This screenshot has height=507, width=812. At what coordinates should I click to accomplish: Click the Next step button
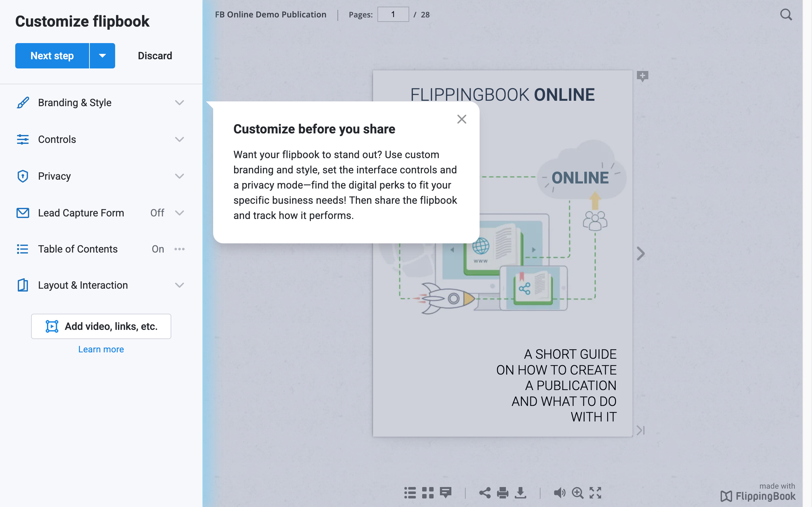click(x=52, y=56)
